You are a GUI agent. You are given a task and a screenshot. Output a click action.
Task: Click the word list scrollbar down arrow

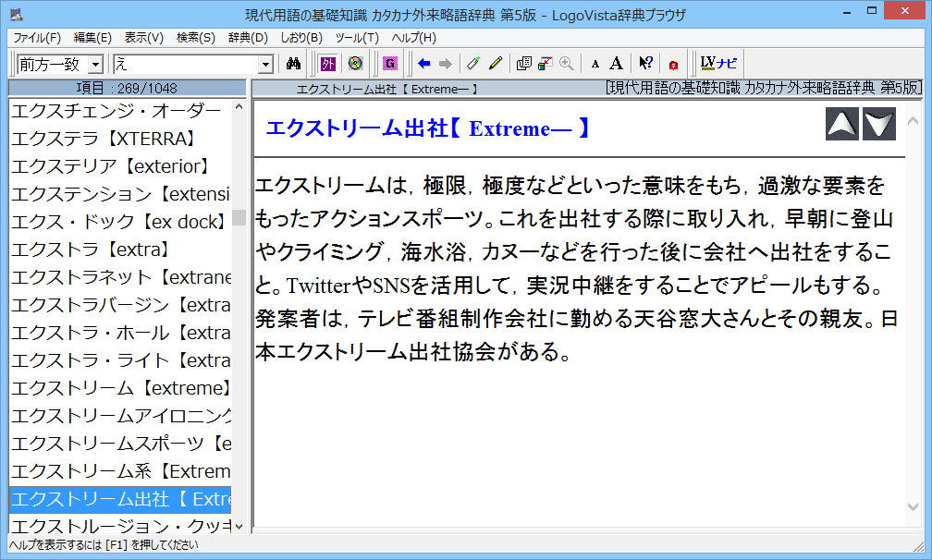point(239,526)
